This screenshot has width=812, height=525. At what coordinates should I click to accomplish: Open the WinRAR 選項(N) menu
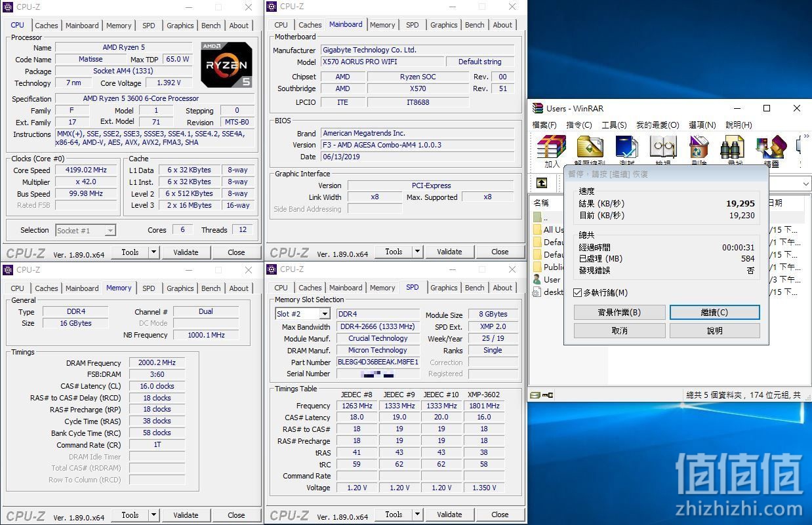coord(702,125)
